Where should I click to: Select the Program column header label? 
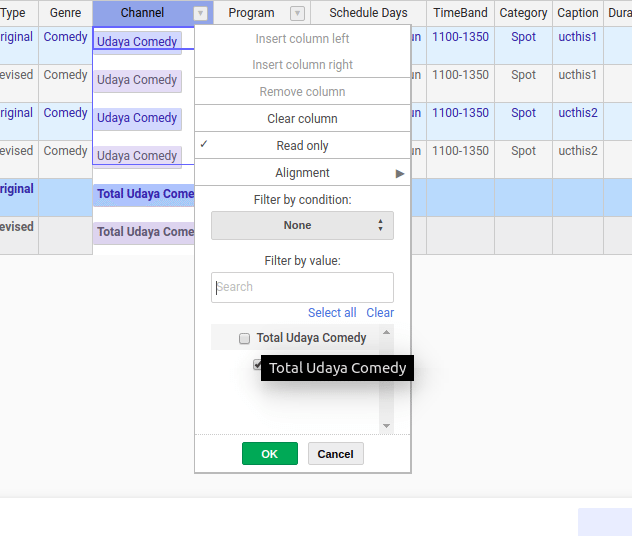251,13
